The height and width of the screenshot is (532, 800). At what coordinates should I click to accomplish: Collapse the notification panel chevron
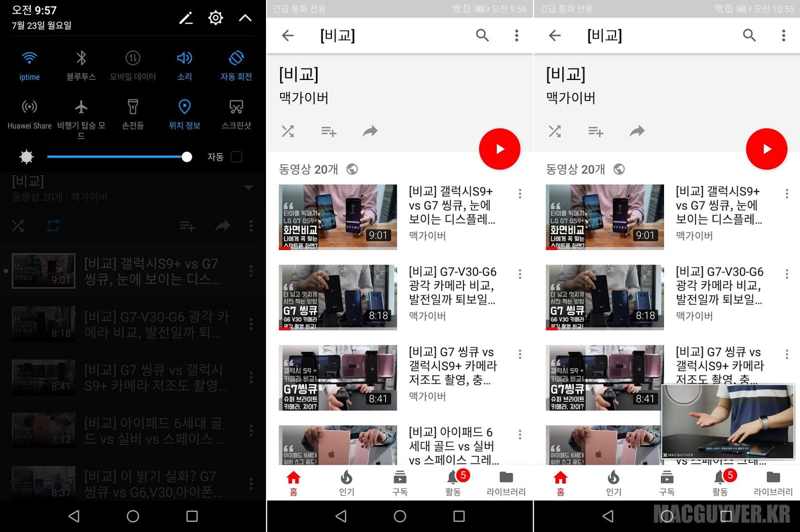[245, 18]
